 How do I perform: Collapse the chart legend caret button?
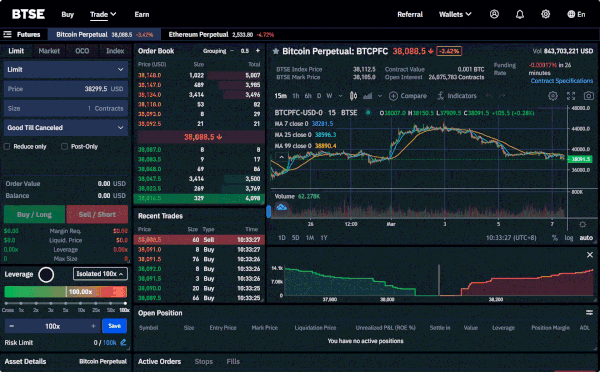[x=282, y=157]
